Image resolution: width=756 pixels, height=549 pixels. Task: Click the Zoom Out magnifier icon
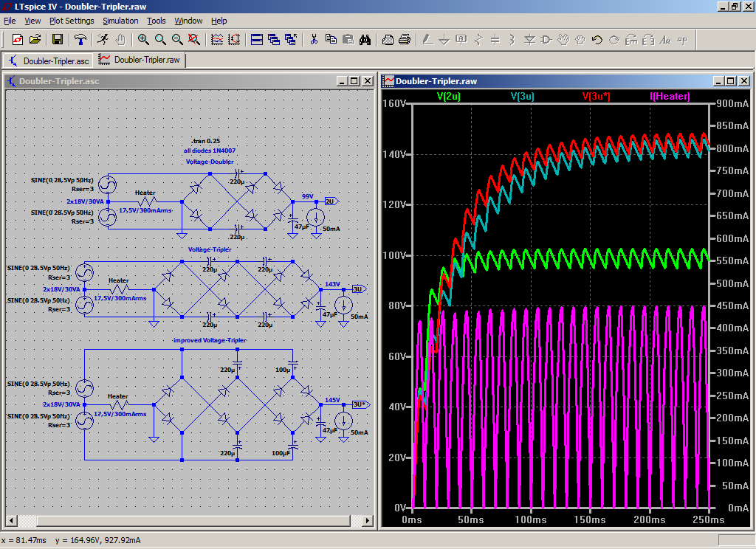tap(177, 39)
